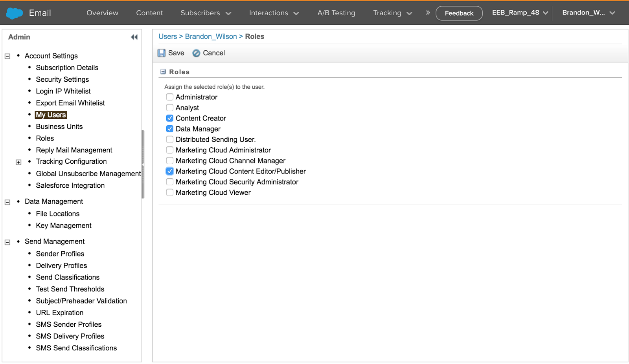Open URL Expiration
629x364 pixels.
(x=60, y=313)
